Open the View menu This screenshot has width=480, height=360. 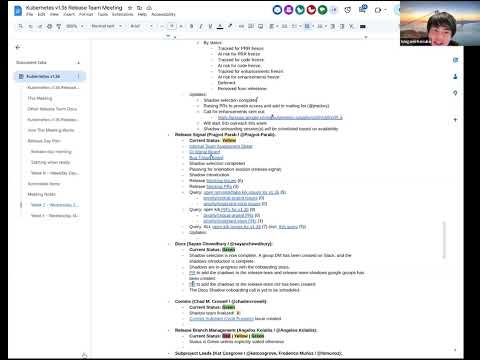click(x=54, y=14)
